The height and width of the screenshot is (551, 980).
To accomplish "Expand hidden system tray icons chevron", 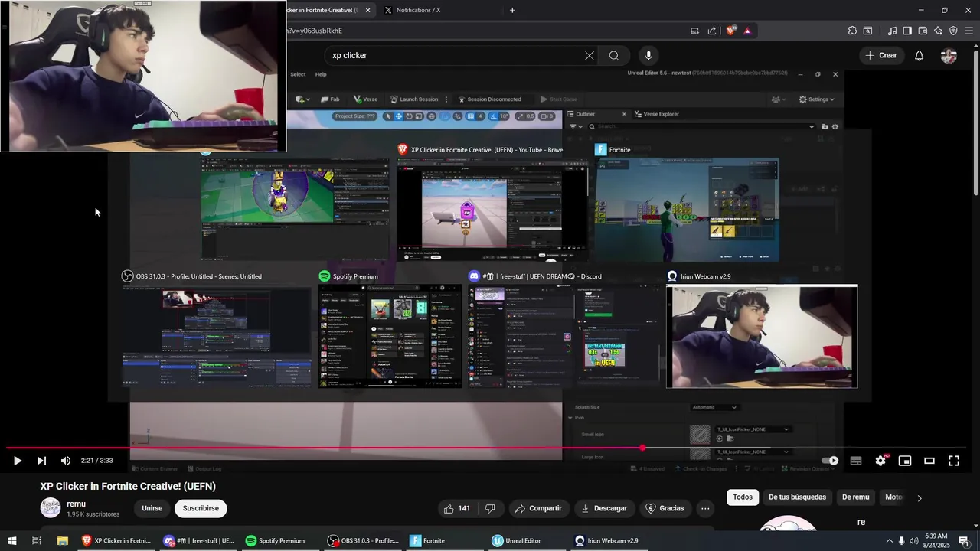I will (889, 540).
